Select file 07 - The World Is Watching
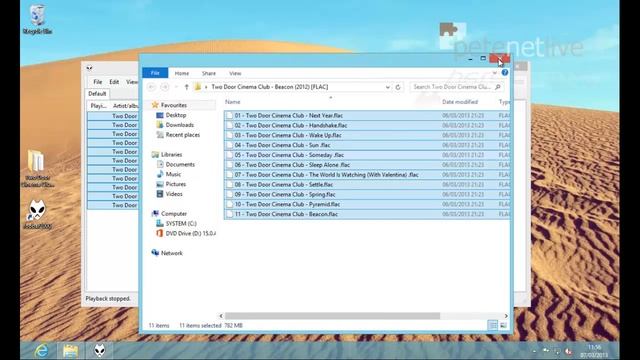Screen dimensions: 640x360 click(367, 175)
